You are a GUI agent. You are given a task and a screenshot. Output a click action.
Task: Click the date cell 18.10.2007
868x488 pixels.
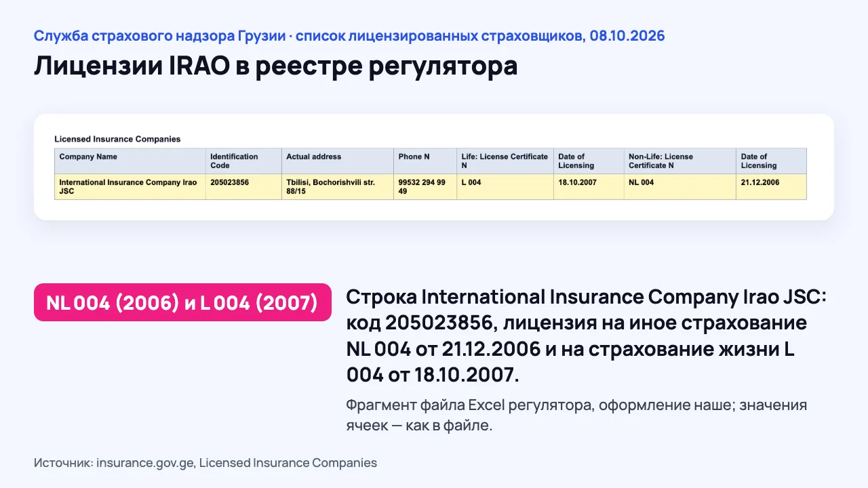point(589,187)
